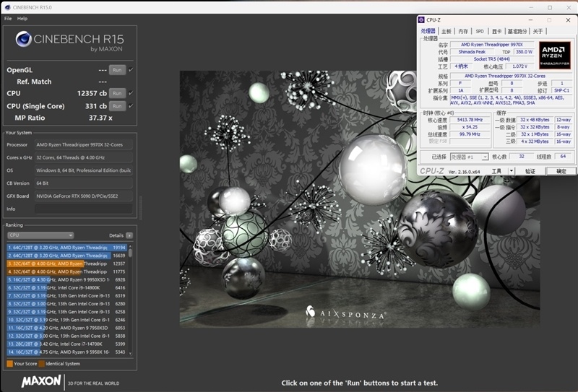
Task: Toggle the OpenGL test checkbox
Action: click(131, 70)
